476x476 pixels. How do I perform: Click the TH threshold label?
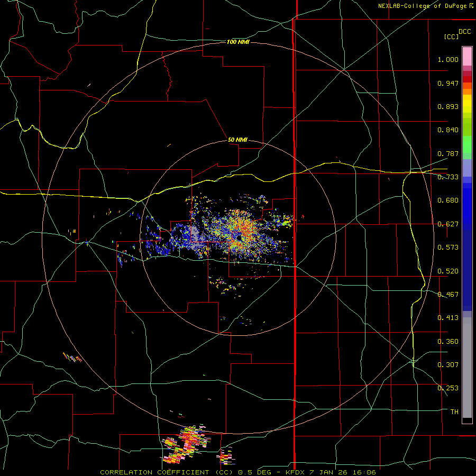pos(454,412)
